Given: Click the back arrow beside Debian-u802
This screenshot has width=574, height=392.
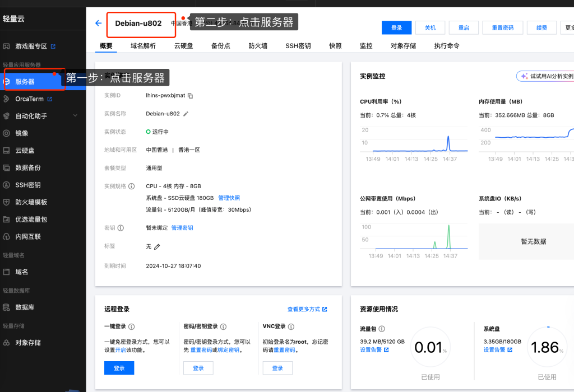Looking at the screenshot, I should 98,24.
